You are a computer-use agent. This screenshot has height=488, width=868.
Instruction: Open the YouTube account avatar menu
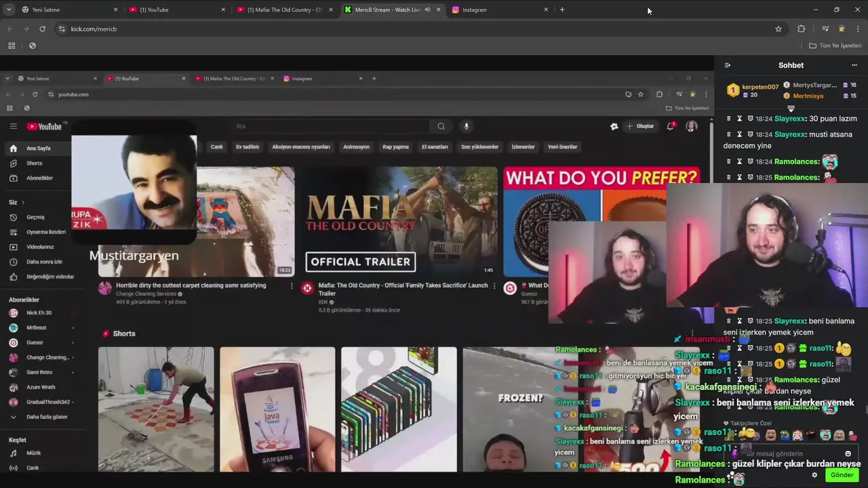692,126
